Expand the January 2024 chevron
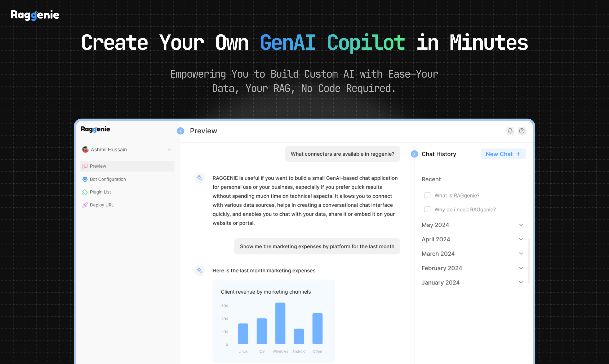The image size is (609, 364). click(x=521, y=282)
